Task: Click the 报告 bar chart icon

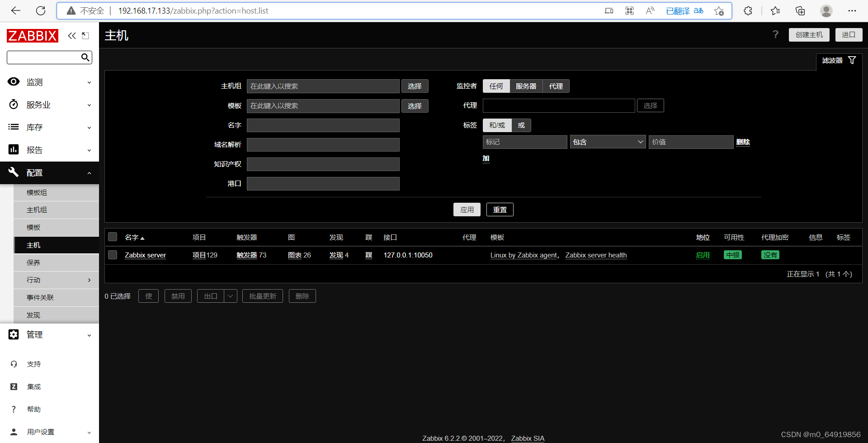Action: pyautogui.click(x=14, y=149)
